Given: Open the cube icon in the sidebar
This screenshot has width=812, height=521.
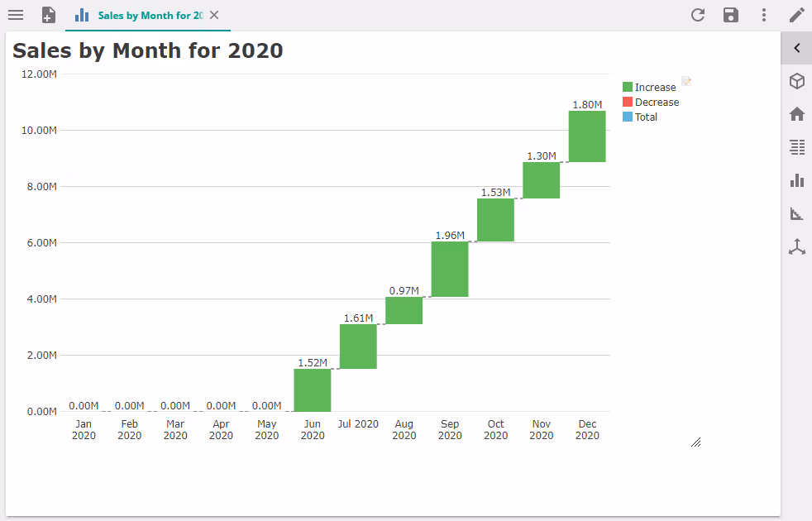Looking at the screenshot, I should pos(797,81).
